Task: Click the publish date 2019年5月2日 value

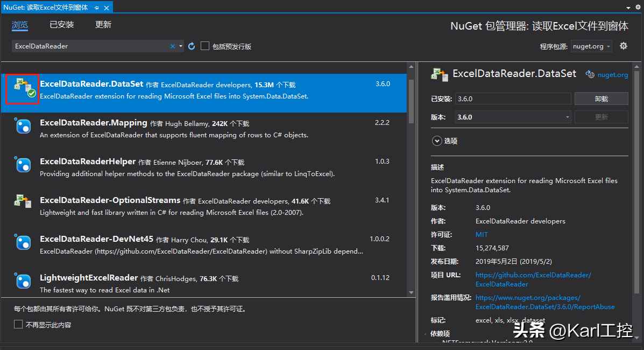Action: tap(513, 262)
